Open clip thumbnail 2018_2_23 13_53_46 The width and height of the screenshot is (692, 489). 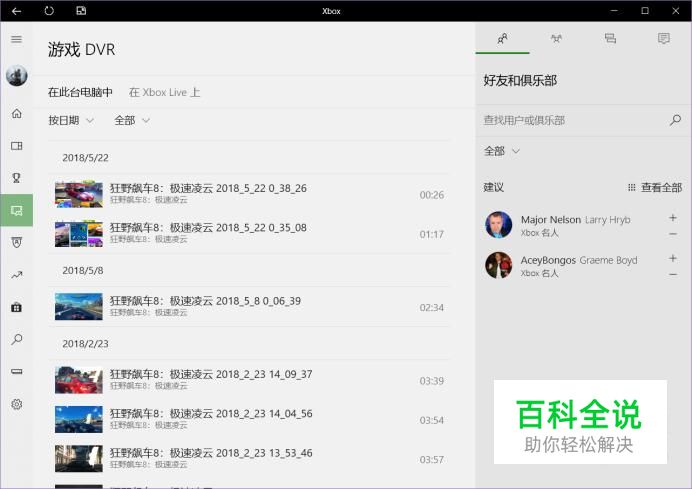point(79,459)
